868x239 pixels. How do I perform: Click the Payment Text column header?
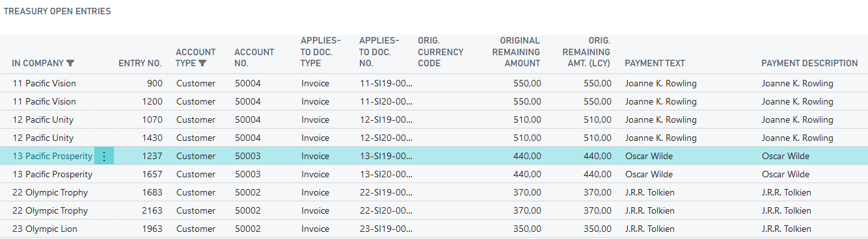pos(655,63)
